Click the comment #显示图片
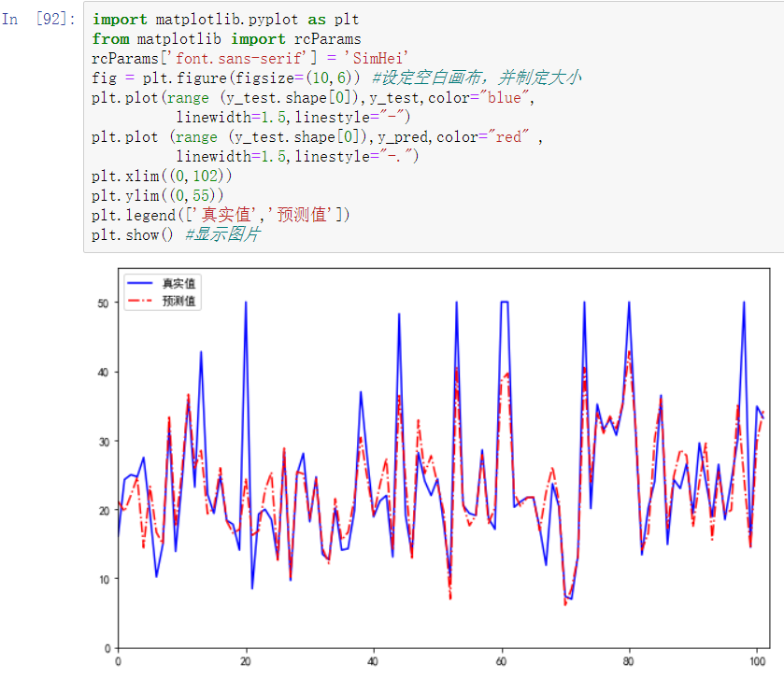Viewport: 784px width, 678px height. click(x=223, y=234)
